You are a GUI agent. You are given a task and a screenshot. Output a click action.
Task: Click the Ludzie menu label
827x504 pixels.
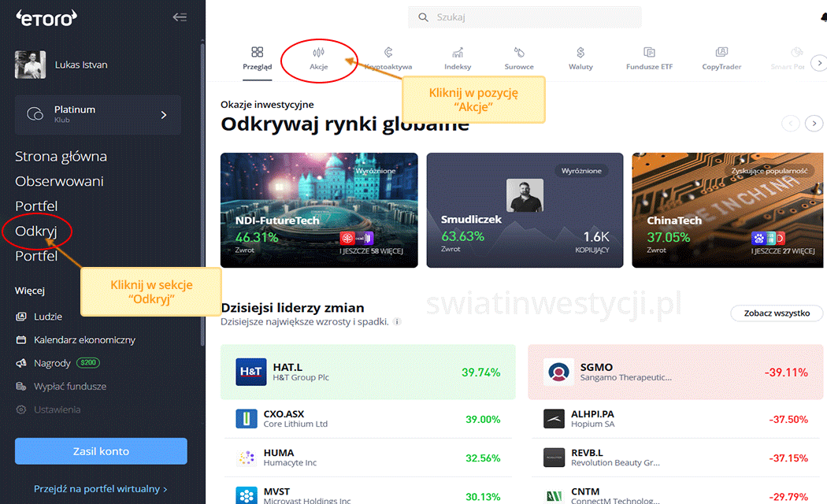(x=48, y=317)
